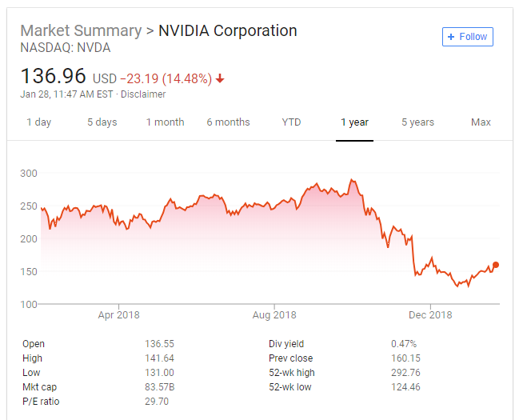Switch to YTD view

(291, 122)
